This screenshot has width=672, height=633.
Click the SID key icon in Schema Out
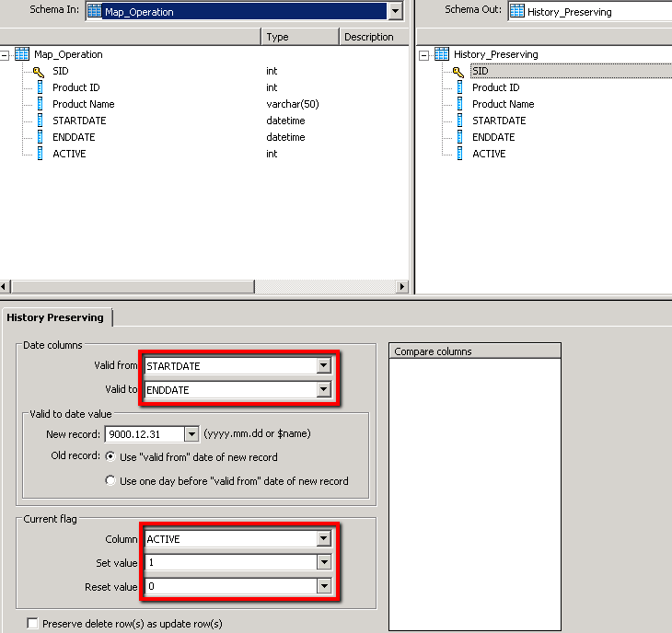click(x=458, y=71)
